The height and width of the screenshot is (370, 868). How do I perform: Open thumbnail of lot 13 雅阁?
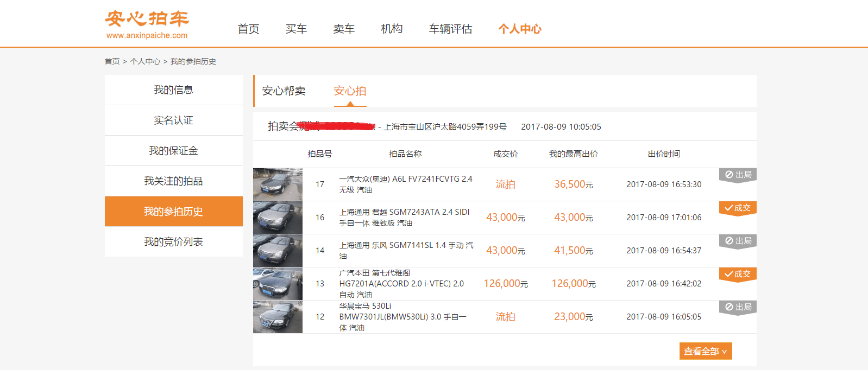tap(278, 284)
